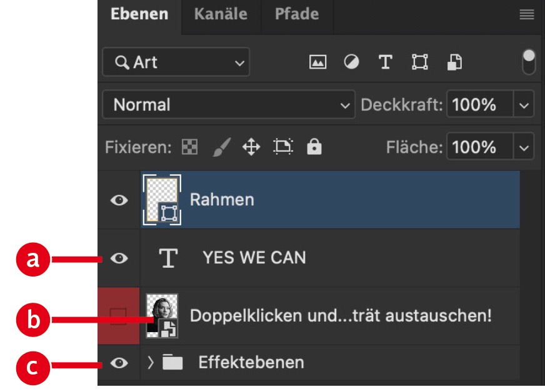Expand the Effektebenen layer group
This screenshot has height=392, width=545.
tap(150, 362)
